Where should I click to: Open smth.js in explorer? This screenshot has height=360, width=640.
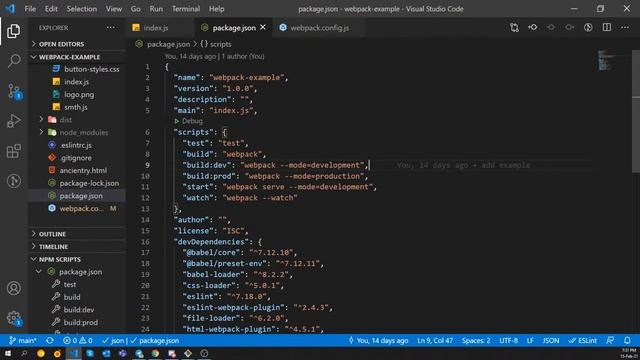76,107
